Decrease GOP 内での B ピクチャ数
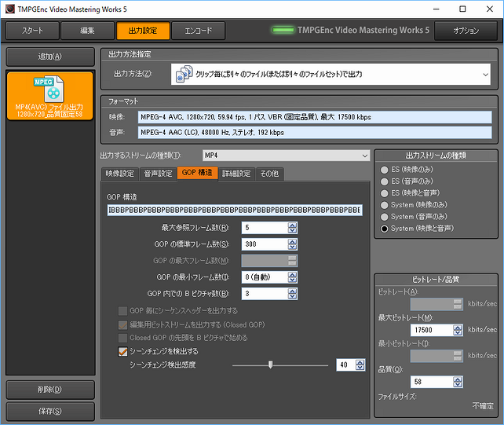The image size is (504, 425). (292, 296)
